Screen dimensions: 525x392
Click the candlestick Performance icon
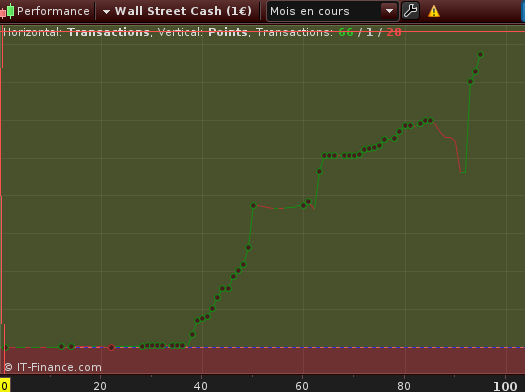7,11
